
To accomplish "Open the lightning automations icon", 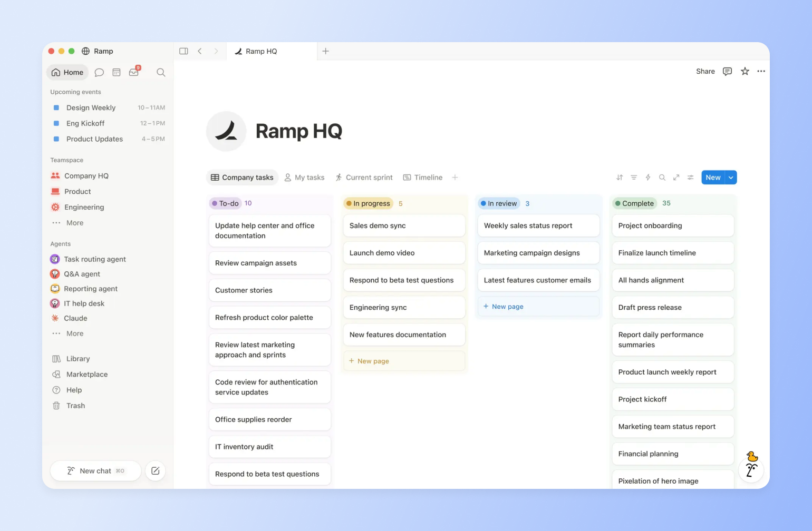I will tap(648, 178).
